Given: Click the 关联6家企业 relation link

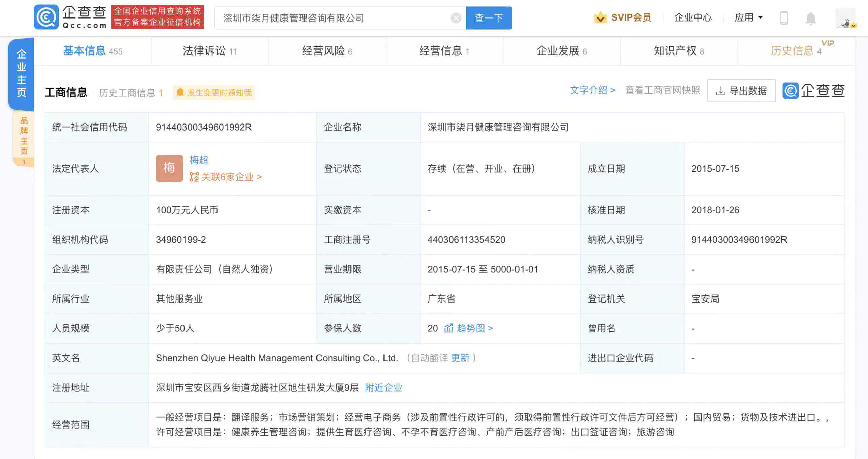Looking at the screenshot, I should (x=226, y=177).
